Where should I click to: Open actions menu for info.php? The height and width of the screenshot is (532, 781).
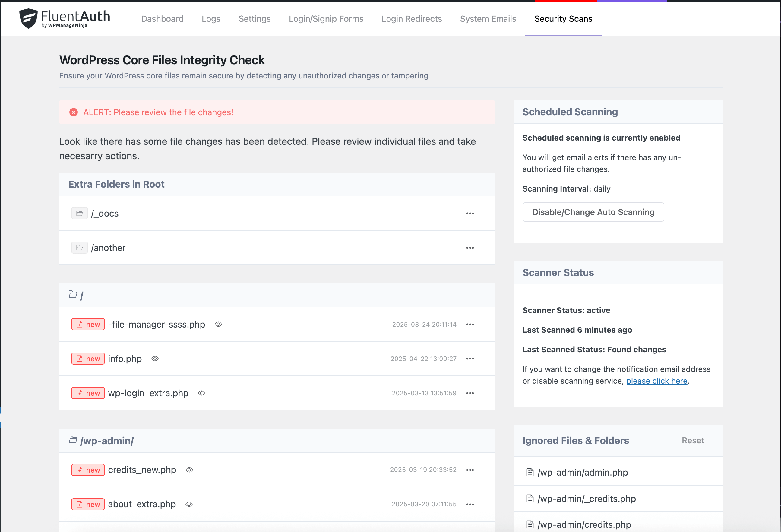(x=470, y=359)
